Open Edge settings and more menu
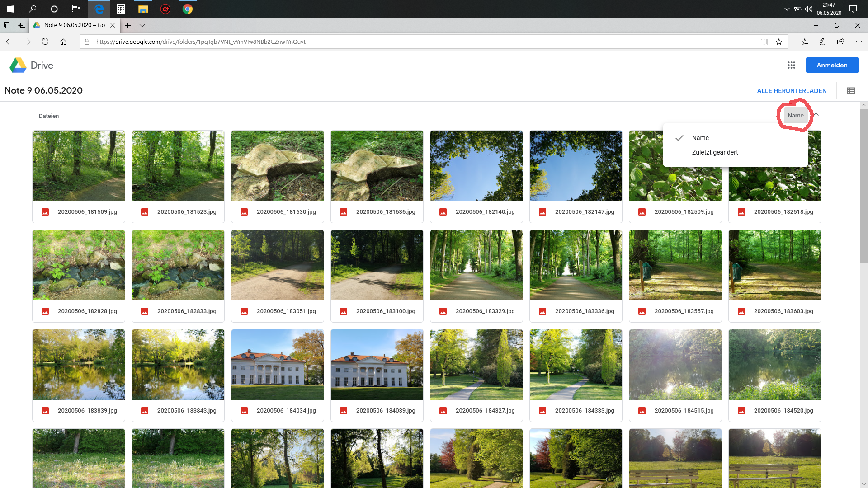The height and width of the screenshot is (488, 868). tap(859, 42)
